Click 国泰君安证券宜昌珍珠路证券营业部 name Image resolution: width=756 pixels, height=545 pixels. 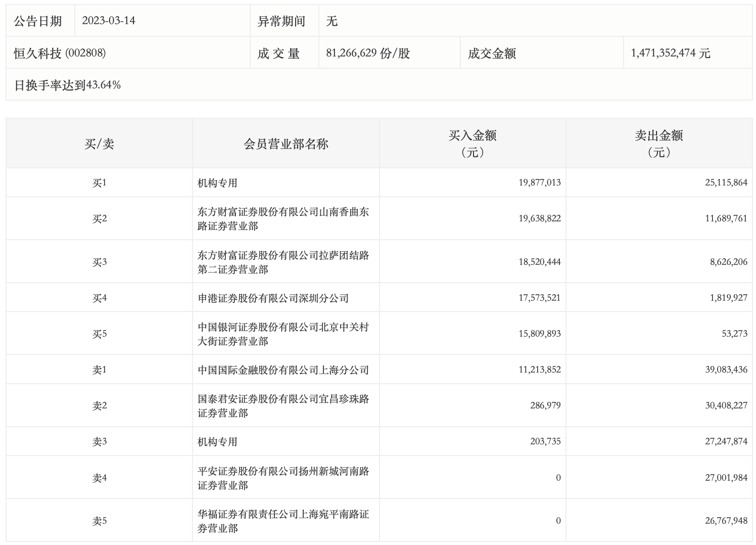pyautogui.click(x=283, y=406)
